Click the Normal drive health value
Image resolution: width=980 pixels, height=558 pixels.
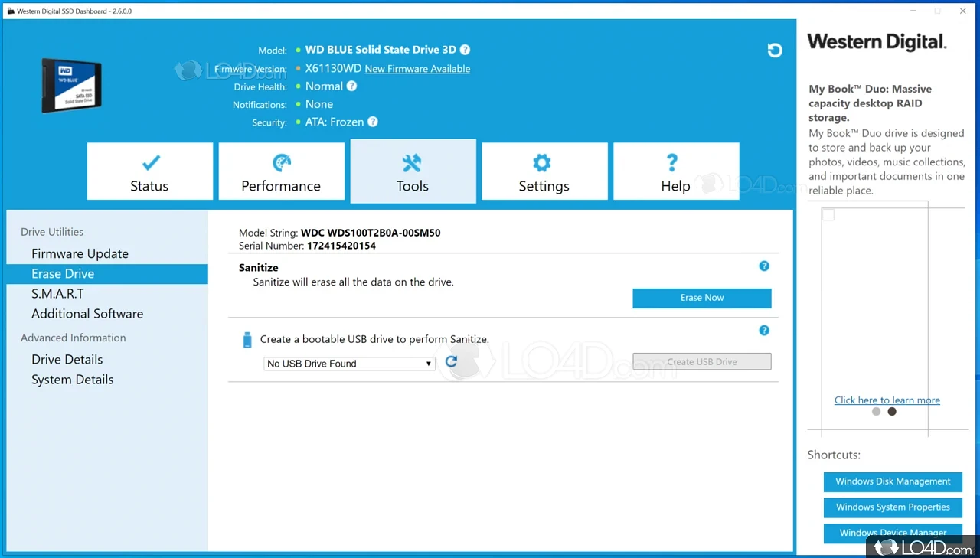(324, 86)
